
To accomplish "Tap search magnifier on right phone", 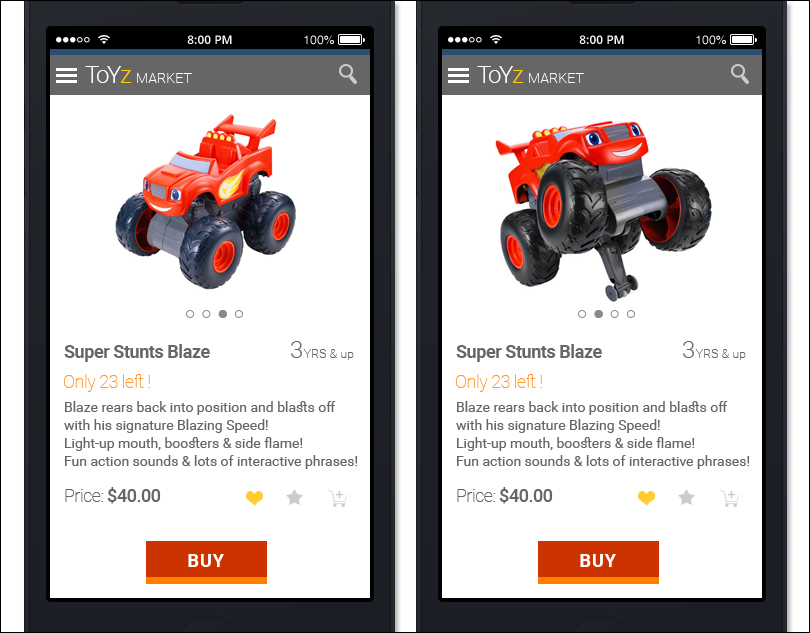I will [x=740, y=74].
